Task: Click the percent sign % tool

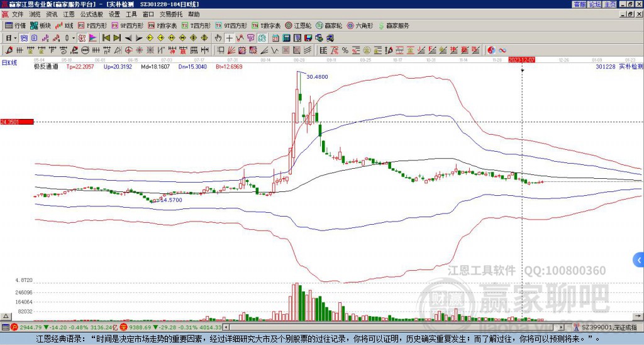Action: pos(345,50)
